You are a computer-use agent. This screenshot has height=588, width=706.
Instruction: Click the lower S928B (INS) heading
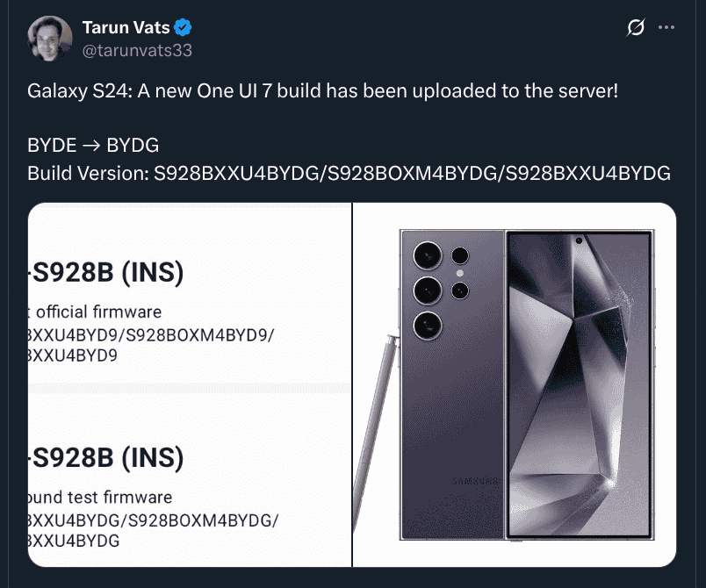[106, 457]
